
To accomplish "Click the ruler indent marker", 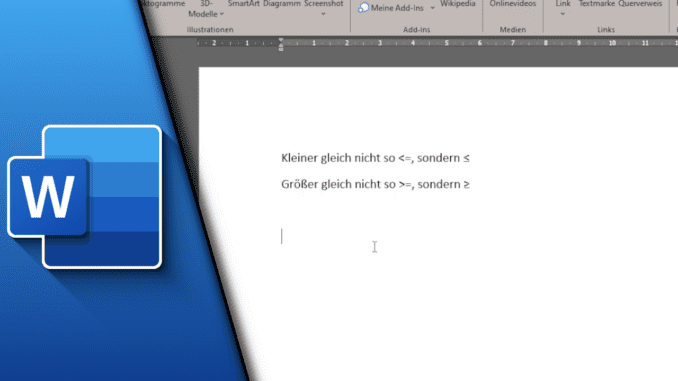I will pos(281,44).
